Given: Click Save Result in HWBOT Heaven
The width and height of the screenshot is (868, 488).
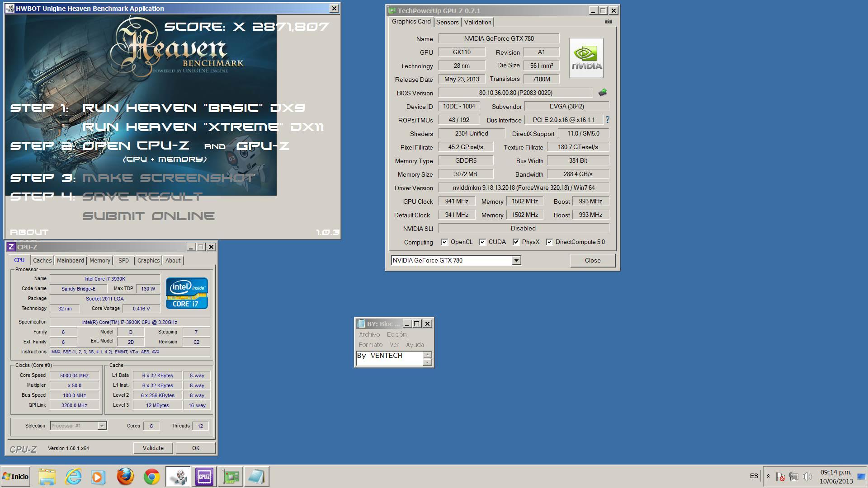Looking at the screenshot, I should tap(142, 197).
